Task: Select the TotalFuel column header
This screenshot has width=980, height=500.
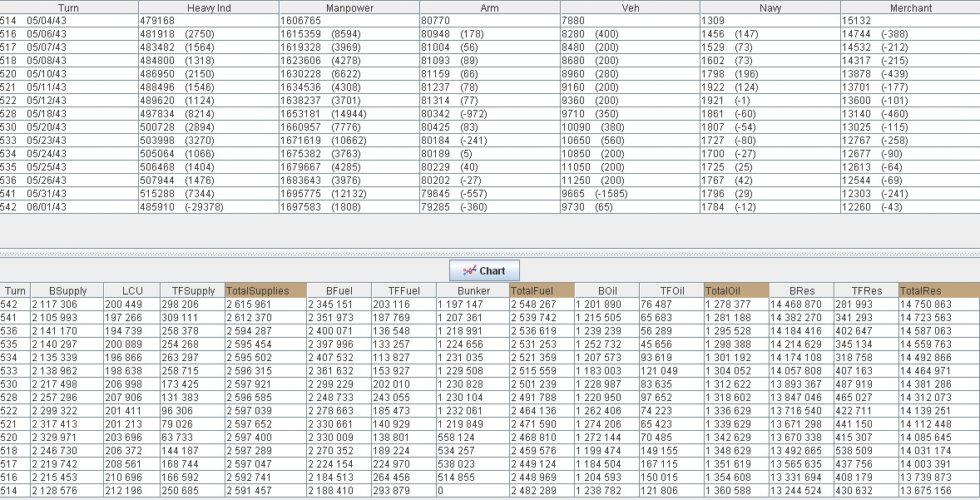Action: (x=542, y=290)
